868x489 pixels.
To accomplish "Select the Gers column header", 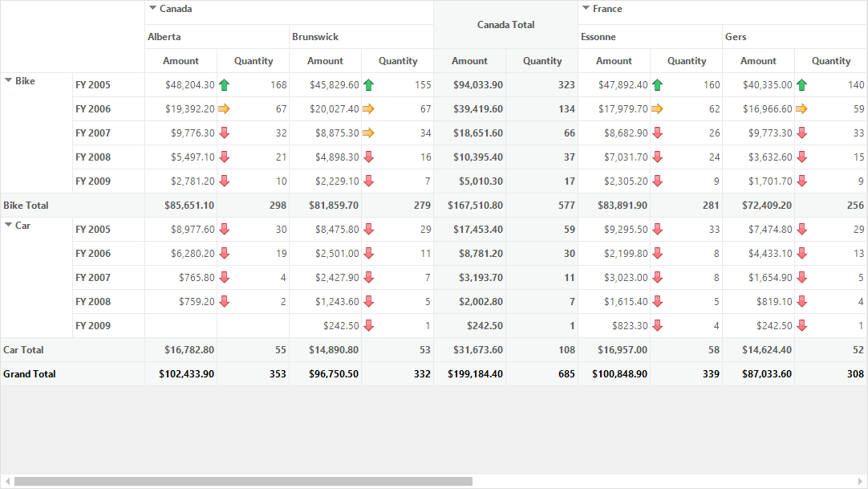I will pyautogui.click(x=795, y=37).
